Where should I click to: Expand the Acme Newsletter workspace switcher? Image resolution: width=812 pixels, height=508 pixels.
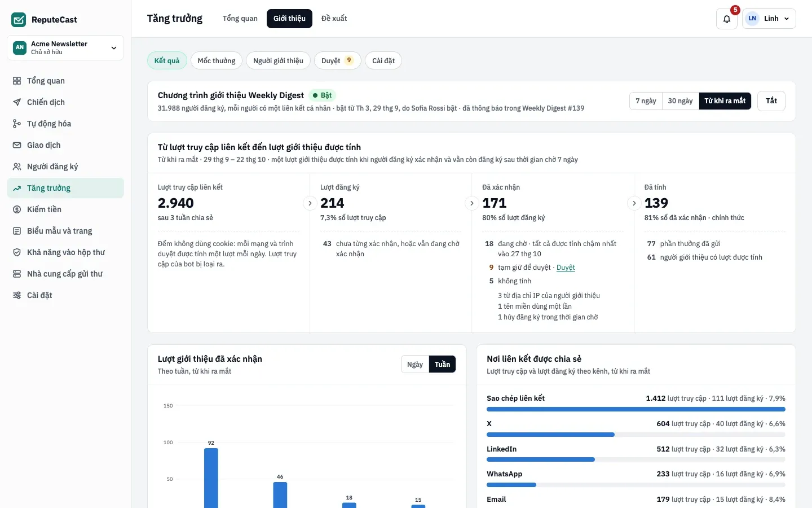[65, 48]
